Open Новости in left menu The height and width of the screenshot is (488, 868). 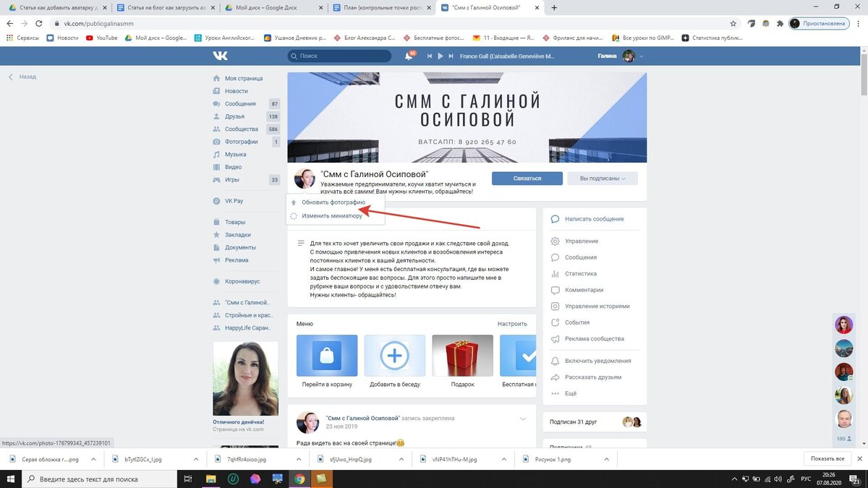tap(236, 91)
